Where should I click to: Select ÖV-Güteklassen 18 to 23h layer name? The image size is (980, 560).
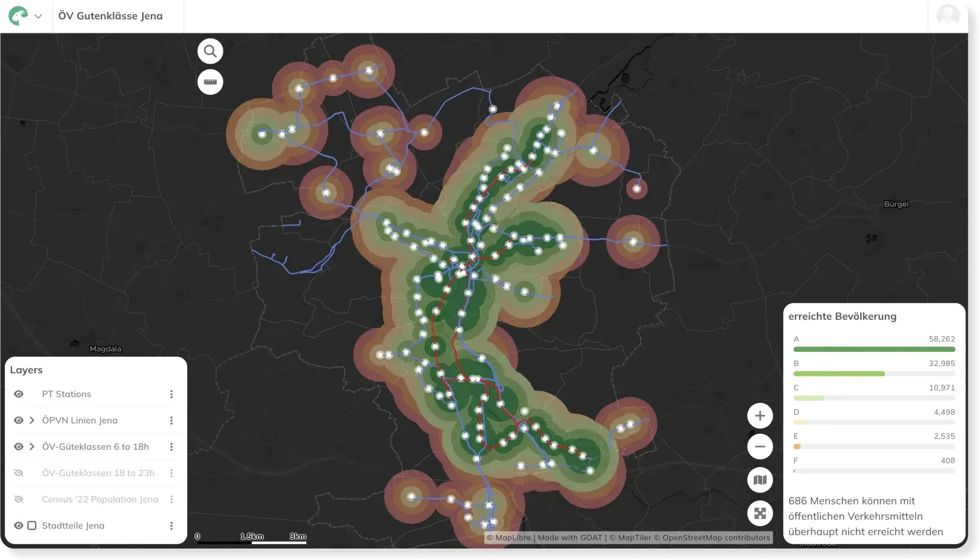[x=98, y=473]
